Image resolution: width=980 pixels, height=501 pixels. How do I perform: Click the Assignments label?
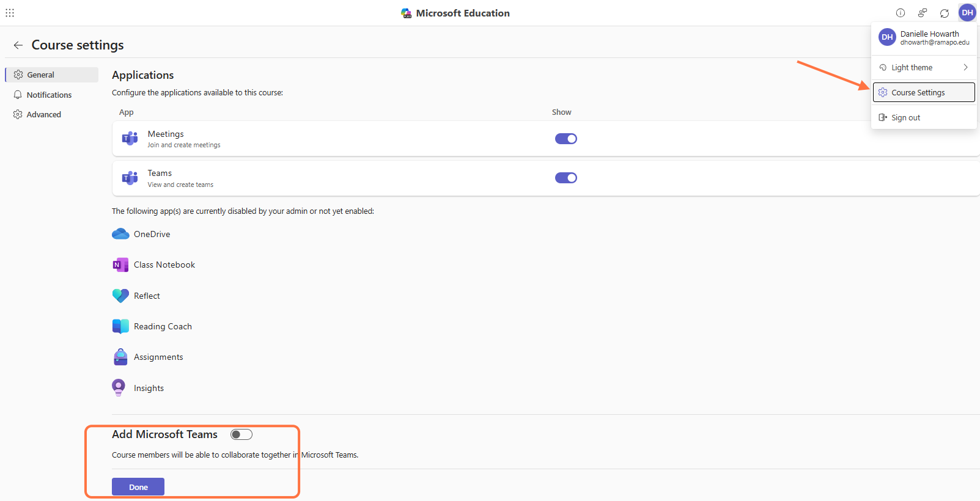(158, 357)
